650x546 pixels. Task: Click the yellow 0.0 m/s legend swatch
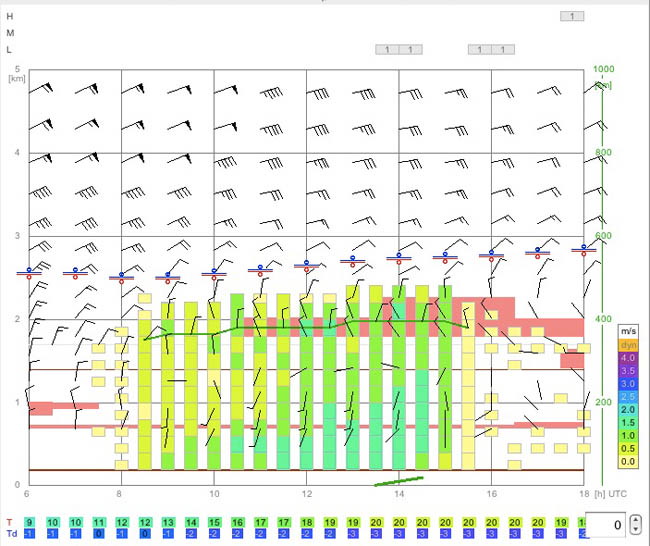click(628, 461)
